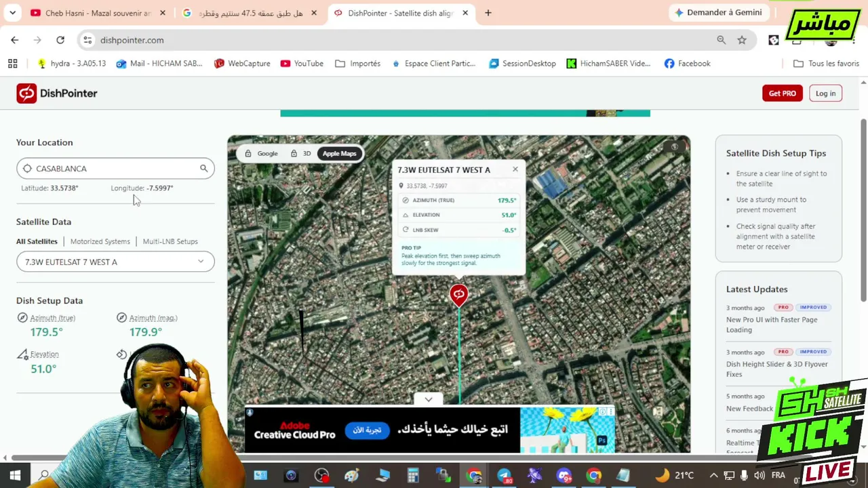Screen dimensions: 868x488
Task: Switch the map to Google view
Action: 262,154
